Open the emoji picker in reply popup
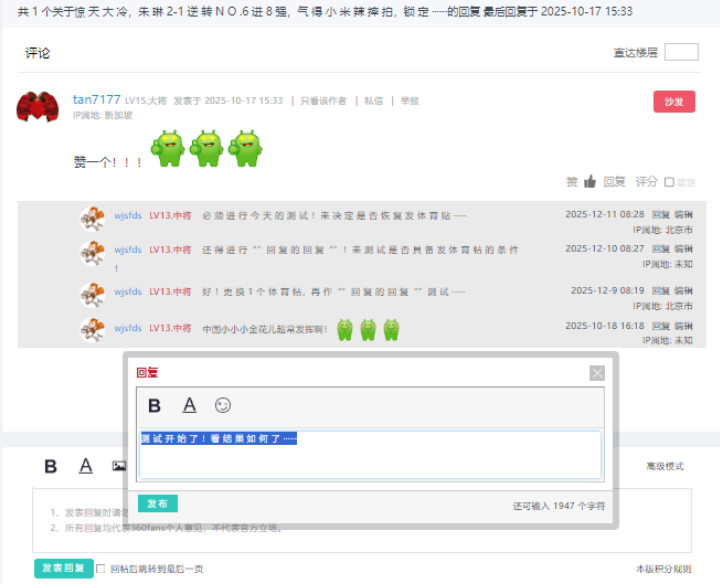 pyautogui.click(x=223, y=405)
